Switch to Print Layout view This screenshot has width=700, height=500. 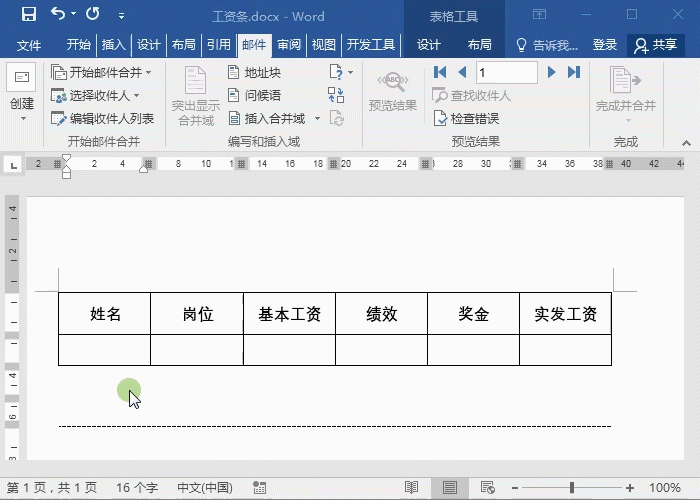click(x=450, y=488)
